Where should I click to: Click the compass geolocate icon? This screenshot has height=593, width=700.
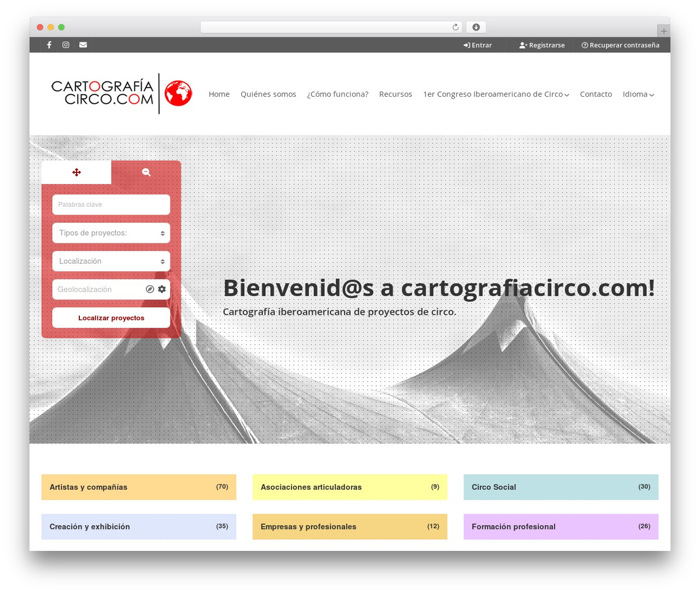tap(150, 289)
